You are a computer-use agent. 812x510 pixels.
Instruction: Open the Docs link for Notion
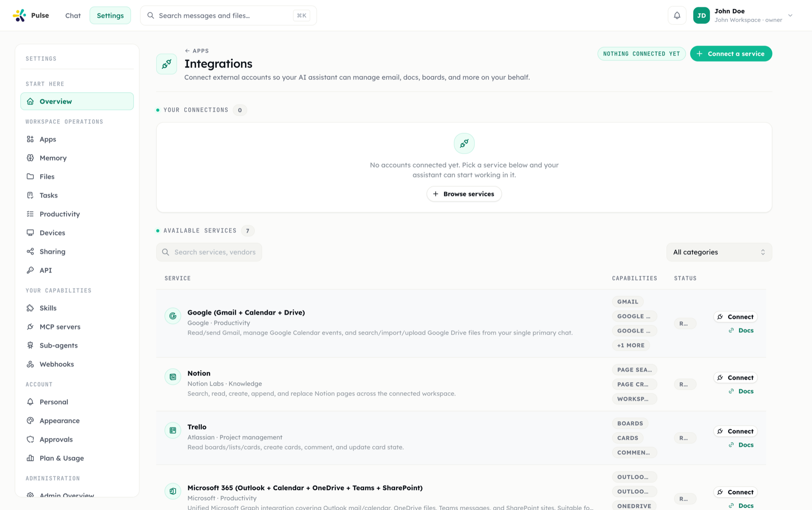pyautogui.click(x=741, y=391)
